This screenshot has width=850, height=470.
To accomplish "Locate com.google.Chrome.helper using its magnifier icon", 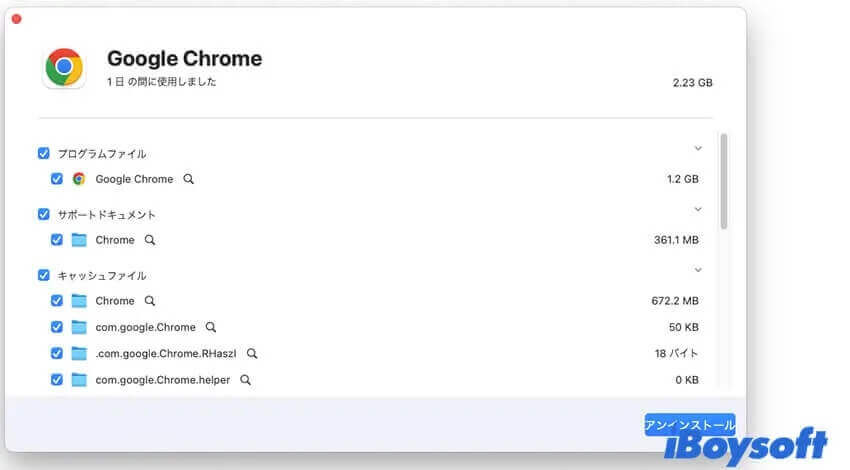I will point(246,380).
